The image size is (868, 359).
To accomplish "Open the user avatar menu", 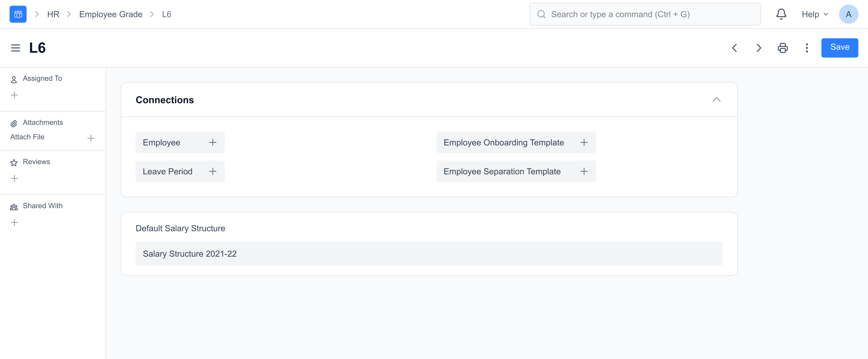I will tap(848, 14).
